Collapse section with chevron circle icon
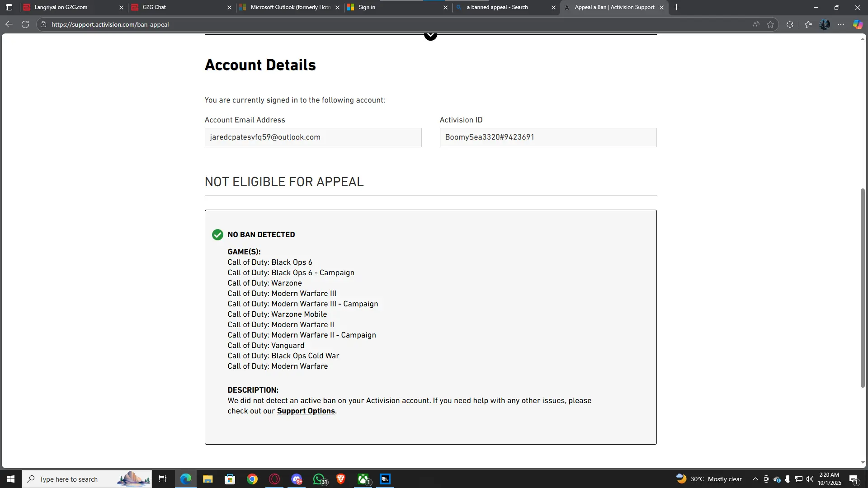Viewport: 868px width, 488px height. pos(430,35)
